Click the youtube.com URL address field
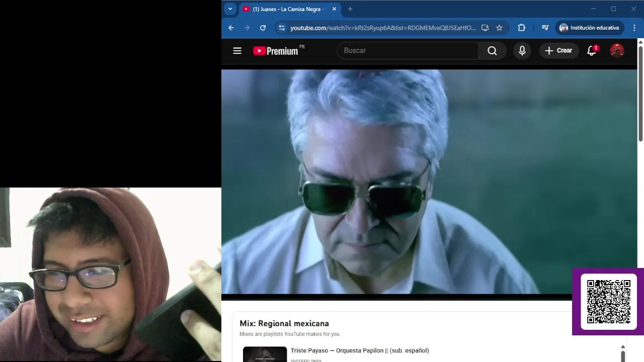Image resolution: width=644 pixels, height=362 pixels. coord(383,28)
